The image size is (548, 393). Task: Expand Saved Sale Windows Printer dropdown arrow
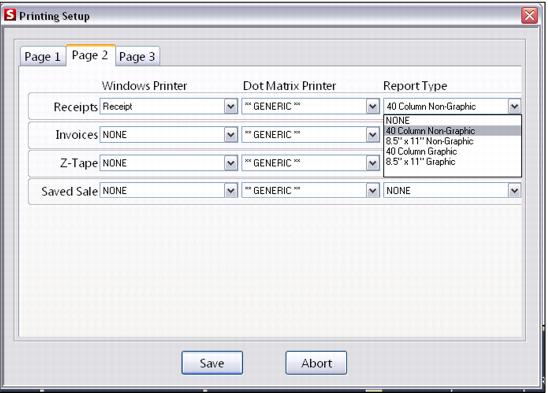(x=231, y=191)
